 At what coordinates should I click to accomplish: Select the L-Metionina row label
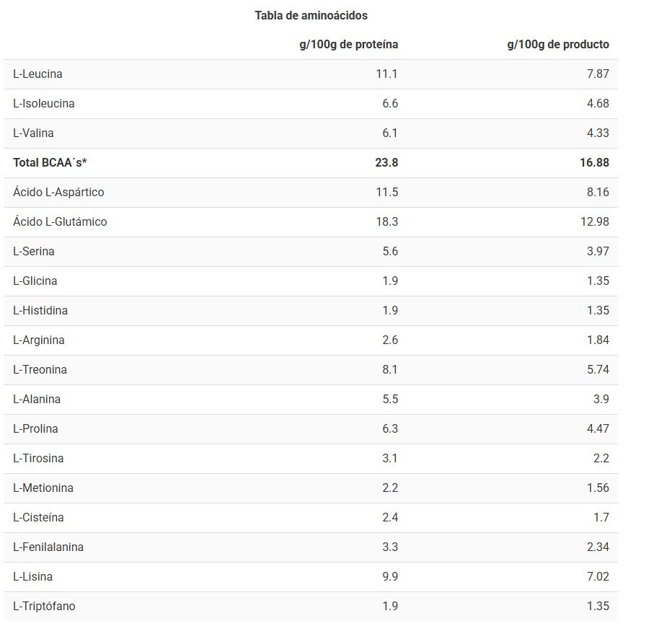pyautogui.click(x=43, y=488)
